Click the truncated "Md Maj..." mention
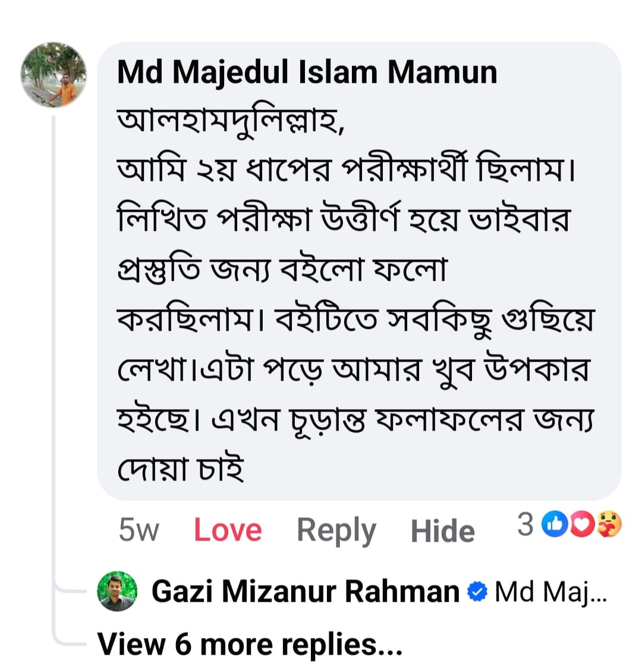Image resolution: width=642 pixels, height=672 pixels. (550, 592)
